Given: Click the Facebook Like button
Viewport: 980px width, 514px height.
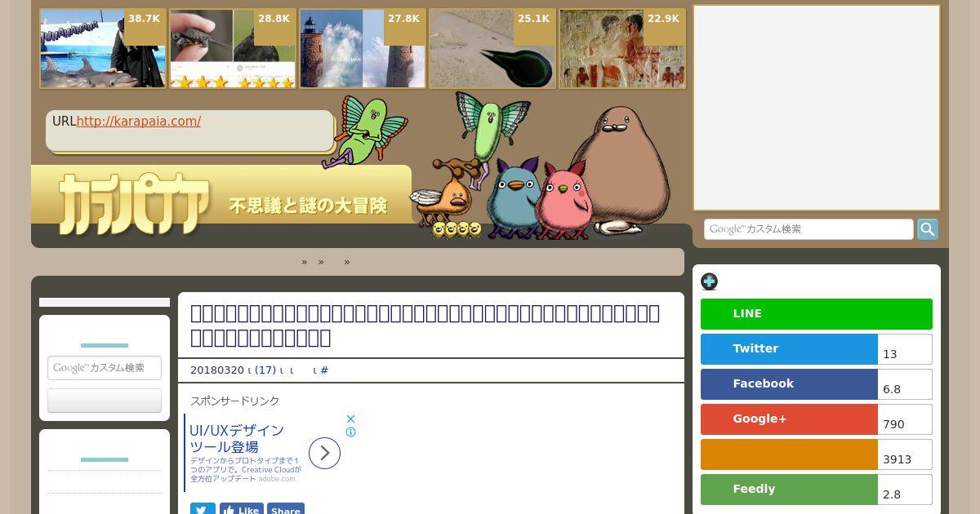Looking at the screenshot, I should coord(241,509).
